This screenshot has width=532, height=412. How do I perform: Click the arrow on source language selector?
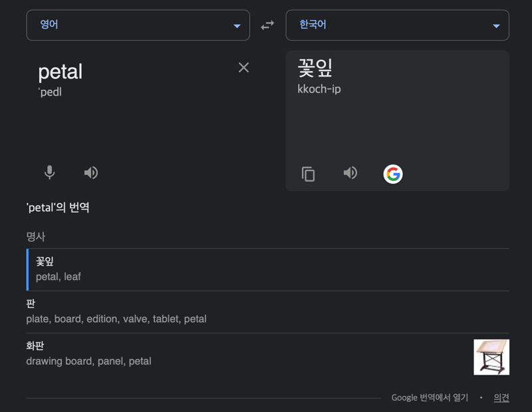click(x=237, y=26)
